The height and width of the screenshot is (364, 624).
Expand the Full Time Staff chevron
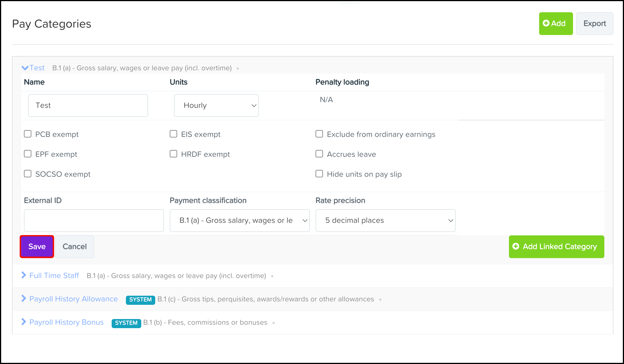(x=24, y=275)
